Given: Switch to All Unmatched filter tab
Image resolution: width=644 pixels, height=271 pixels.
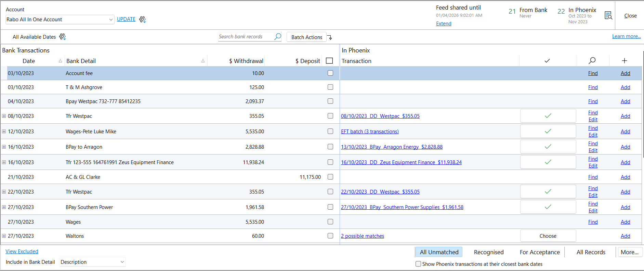Looking at the screenshot, I should coord(439,252).
